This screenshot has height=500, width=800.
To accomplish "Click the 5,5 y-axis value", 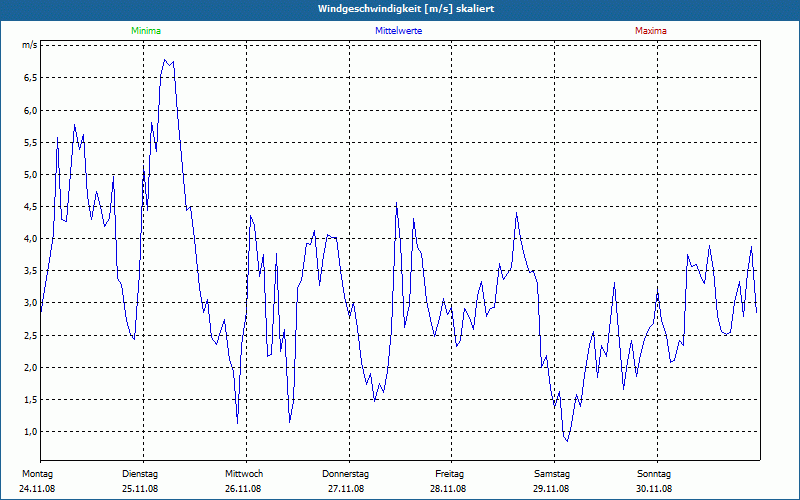I will pyautogui.click(x=30, y=142).
